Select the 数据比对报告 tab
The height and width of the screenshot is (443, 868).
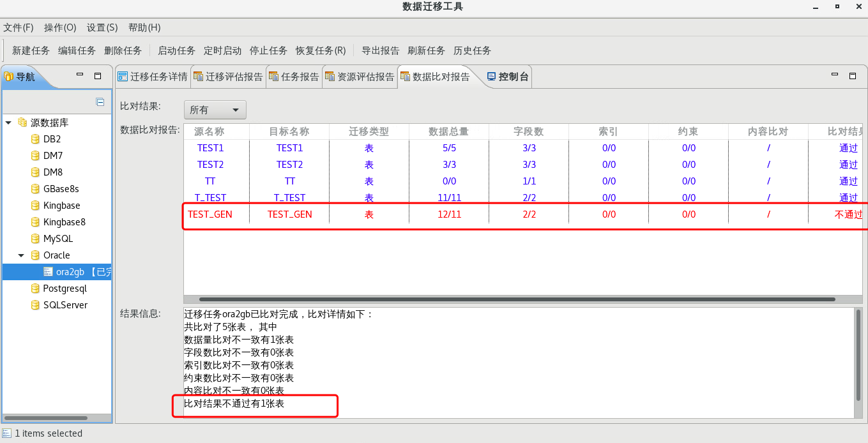[435, 77]
